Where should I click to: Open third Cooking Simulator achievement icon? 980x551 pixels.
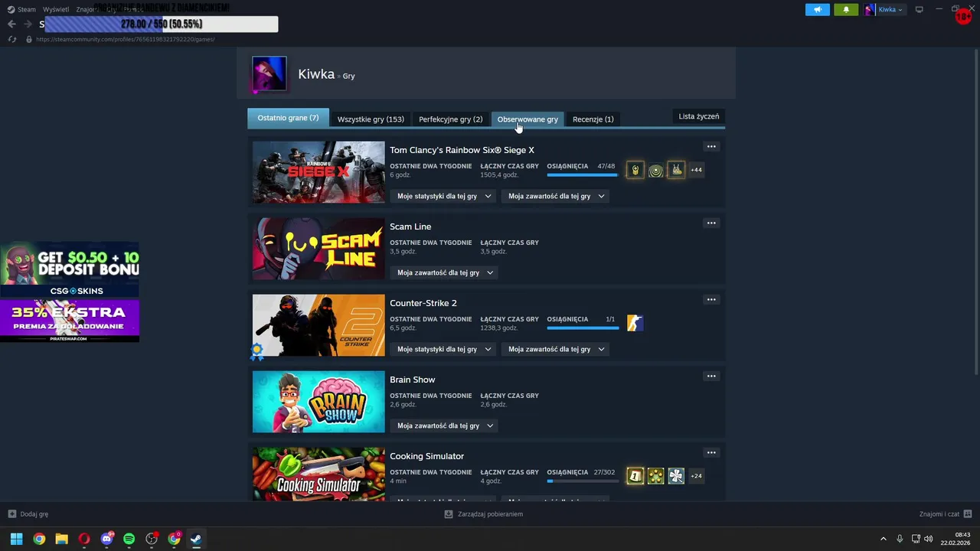click(x=676, y=476)
